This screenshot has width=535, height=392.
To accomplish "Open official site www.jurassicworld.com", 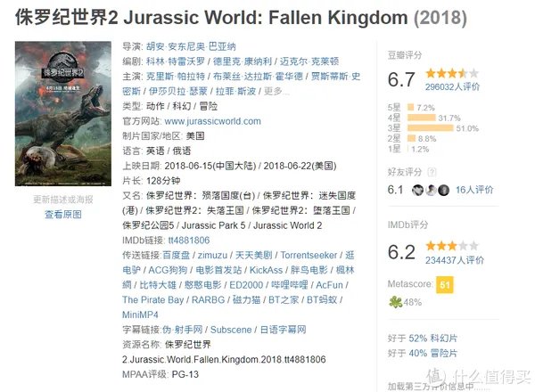I will tap(212, 121).
